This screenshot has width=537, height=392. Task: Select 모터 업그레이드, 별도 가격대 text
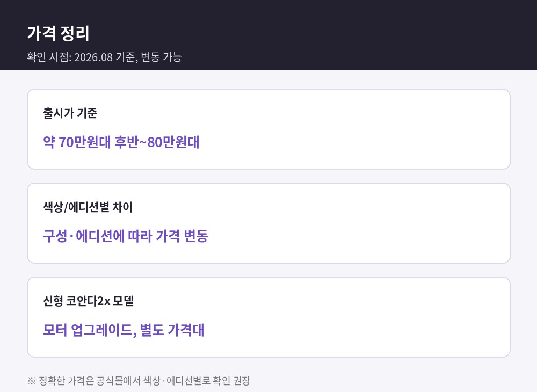point(124,330)
